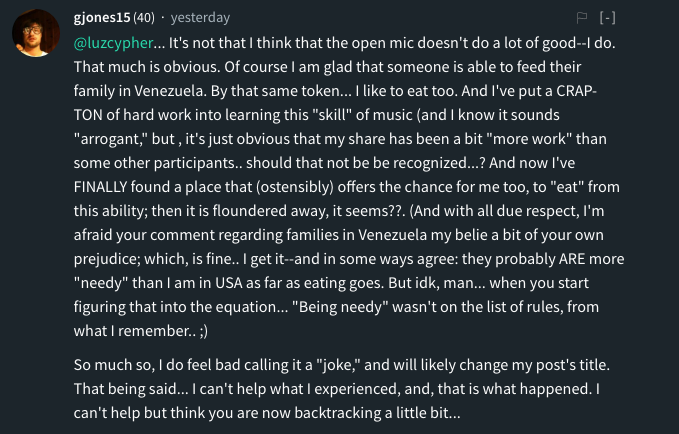
Task: Collapse the comment with the [-] toggle
Action: tap(607, 17)
